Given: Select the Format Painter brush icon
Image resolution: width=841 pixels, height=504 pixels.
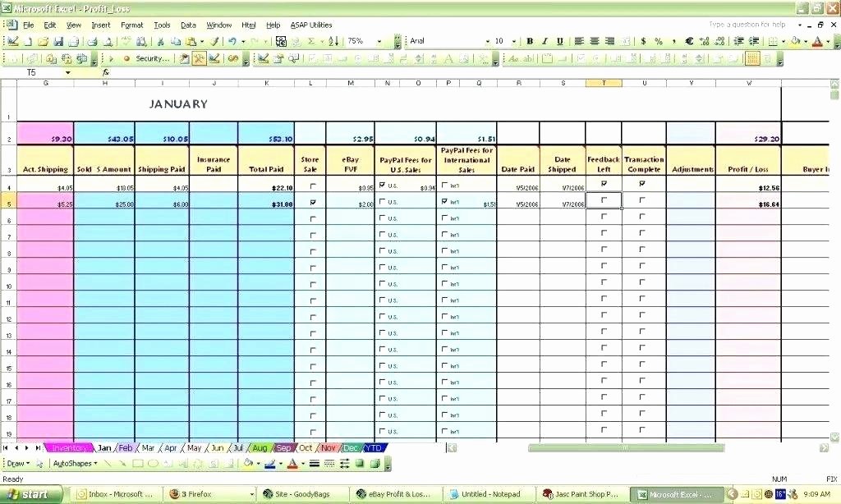Looking at the screenshot, I should [214, 41].
